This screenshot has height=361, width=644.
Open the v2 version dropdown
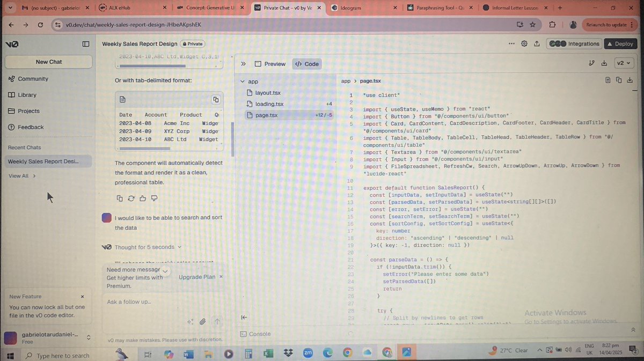623,63
